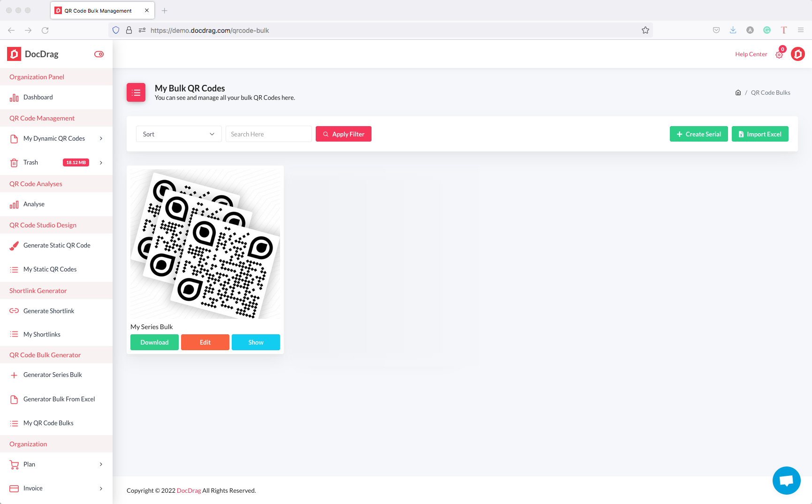Click the Search Here input field
The image size is (812, 504).
click(269, 134)
